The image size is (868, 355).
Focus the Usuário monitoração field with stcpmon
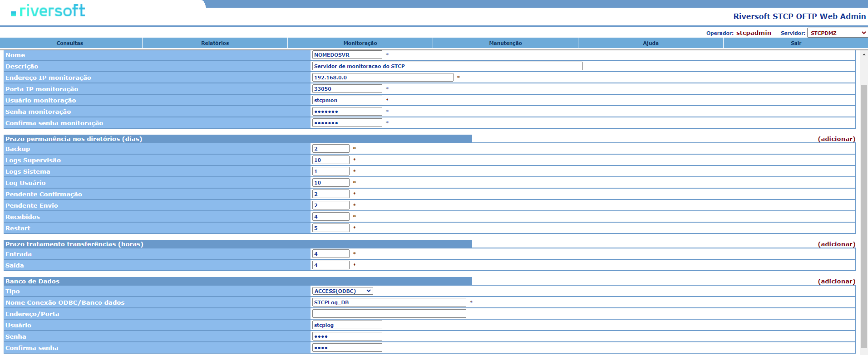pos(347,100)
